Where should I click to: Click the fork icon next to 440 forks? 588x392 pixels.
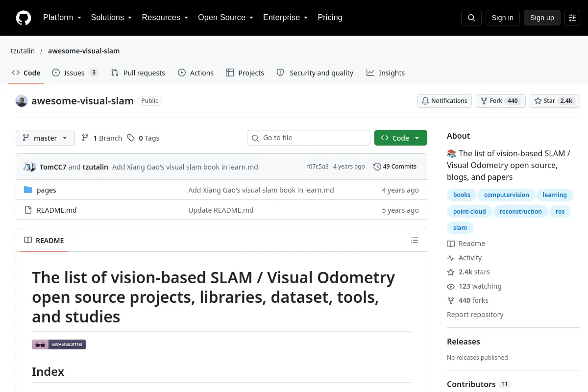[x=451, y=300]
